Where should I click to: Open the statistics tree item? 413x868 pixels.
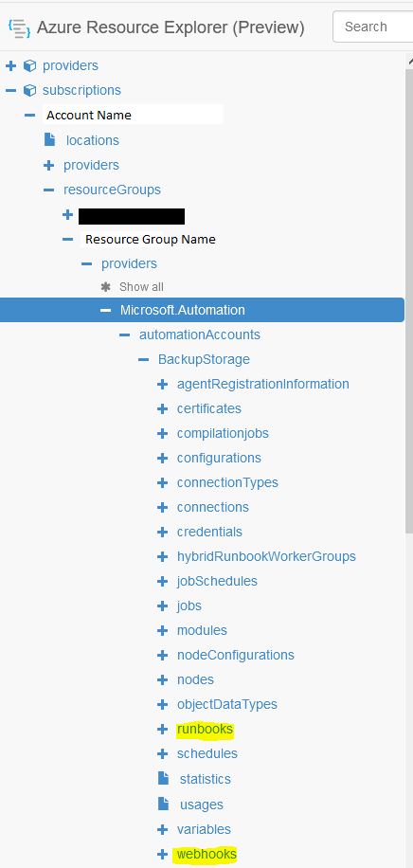pyautogui.click(x=205, y=780)
